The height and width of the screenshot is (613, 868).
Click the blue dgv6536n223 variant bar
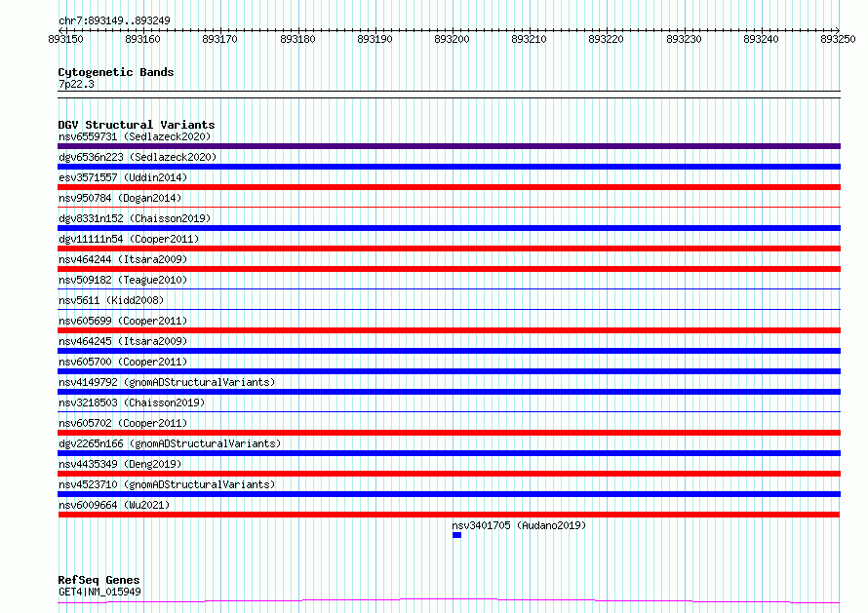(x=449, y=167)
